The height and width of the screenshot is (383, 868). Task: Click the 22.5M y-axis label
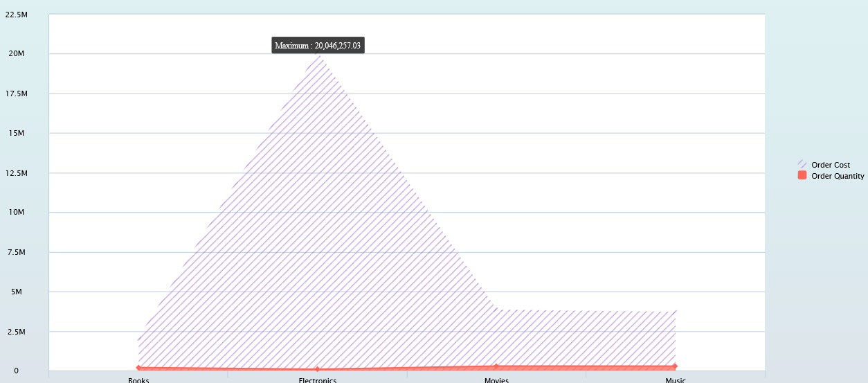17,15
